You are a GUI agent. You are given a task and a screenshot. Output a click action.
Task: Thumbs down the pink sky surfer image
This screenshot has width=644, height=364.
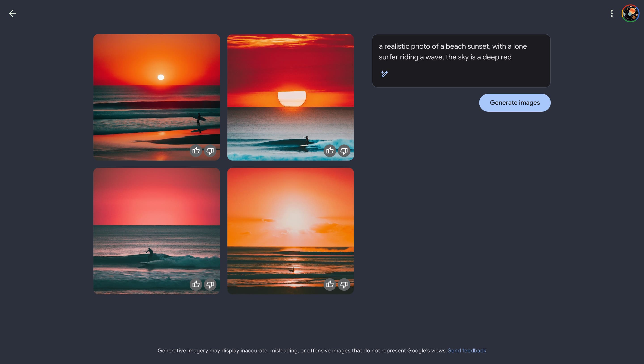tap(210, 285)
